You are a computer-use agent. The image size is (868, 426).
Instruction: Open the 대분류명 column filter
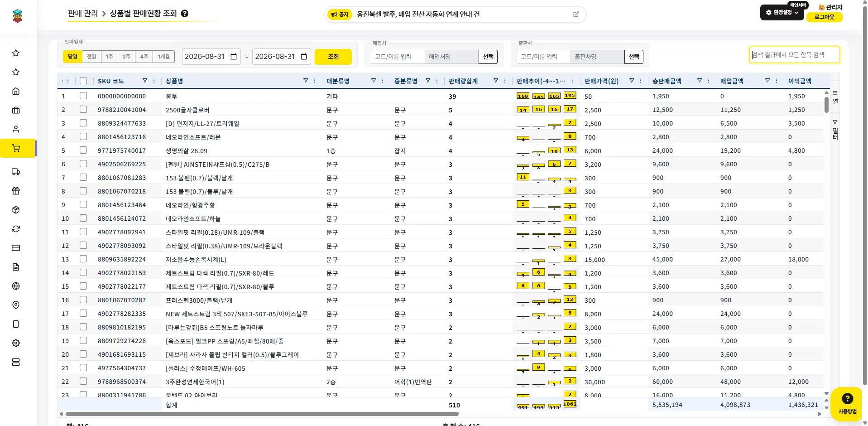coord(374,81)
